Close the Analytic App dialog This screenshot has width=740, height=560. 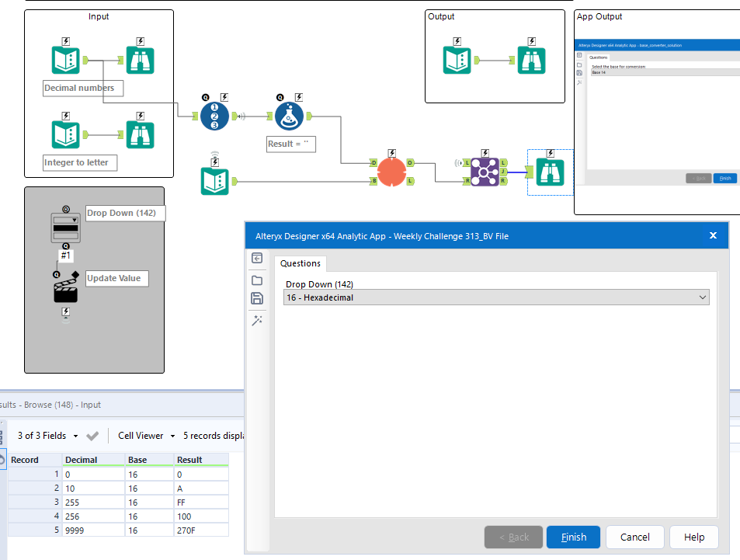[x=713, y=235]
